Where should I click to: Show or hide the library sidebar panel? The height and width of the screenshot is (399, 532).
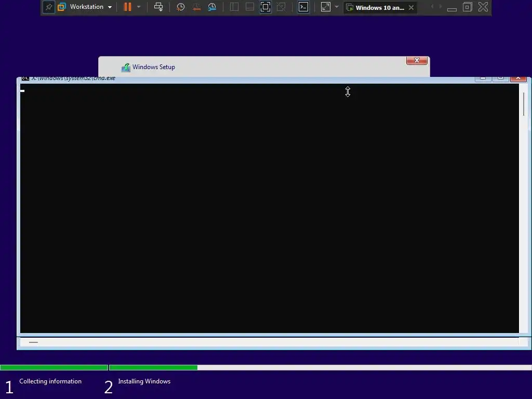point(234,7)
